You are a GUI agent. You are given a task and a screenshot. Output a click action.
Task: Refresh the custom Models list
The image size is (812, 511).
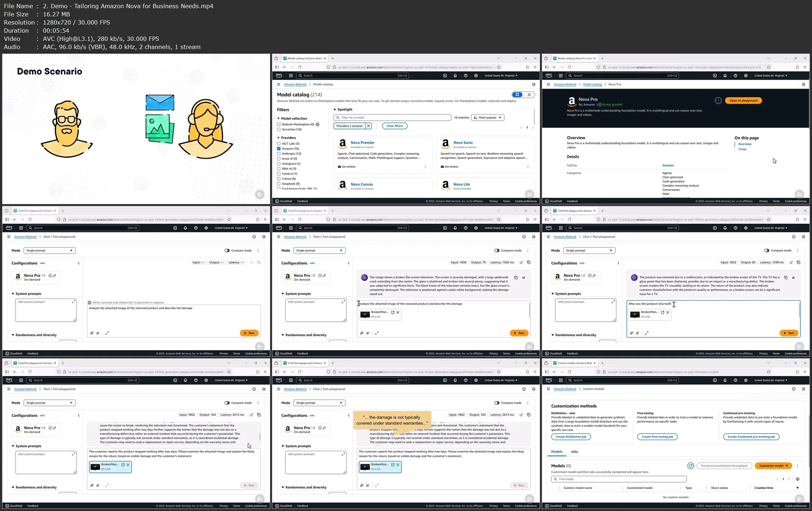pos(691,466)
